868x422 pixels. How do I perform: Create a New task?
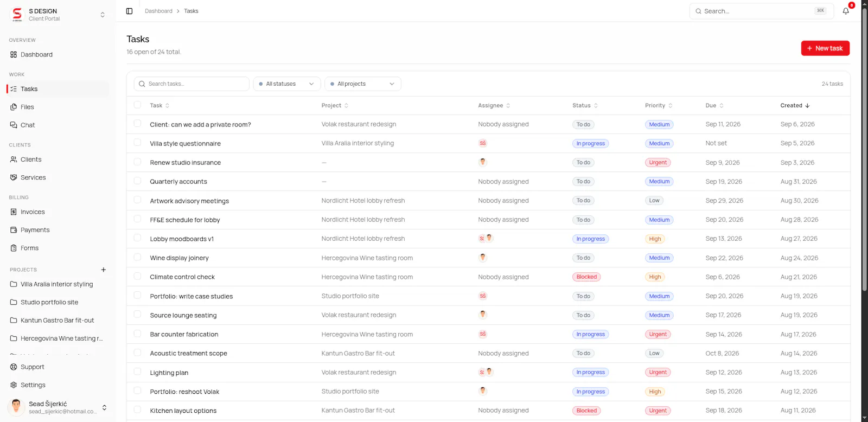[x=825, y=48]
